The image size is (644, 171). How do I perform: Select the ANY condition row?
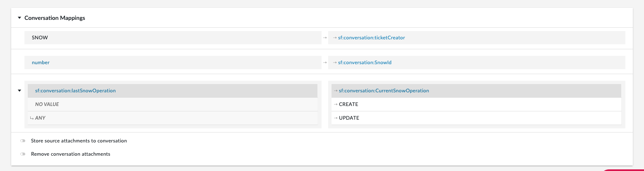click(x=173, y=118)
